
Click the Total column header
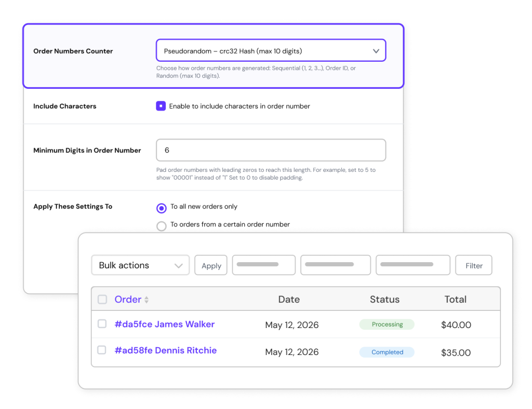click(x=455, y=299)
